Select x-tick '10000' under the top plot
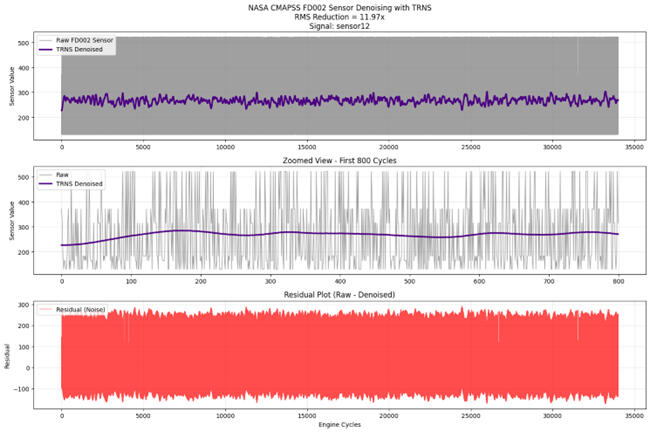Screen dimensions: 650x432 click(x=225, y=147)
